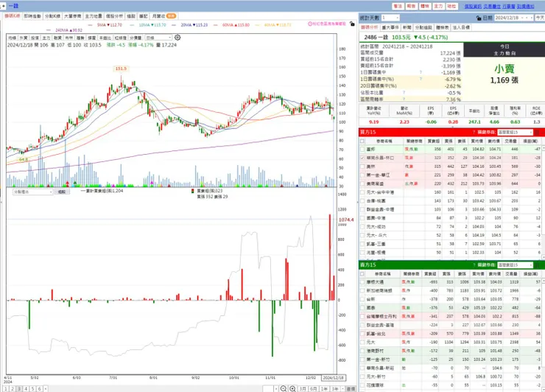Viewport: 545px width, 392px height.
Task: Select page 4 layout button
Action: click(26, 389)
